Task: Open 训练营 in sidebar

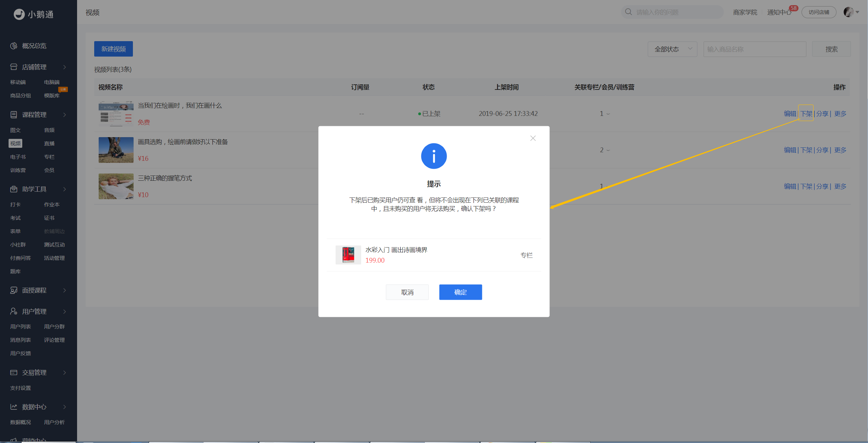Action: point(18,170)
